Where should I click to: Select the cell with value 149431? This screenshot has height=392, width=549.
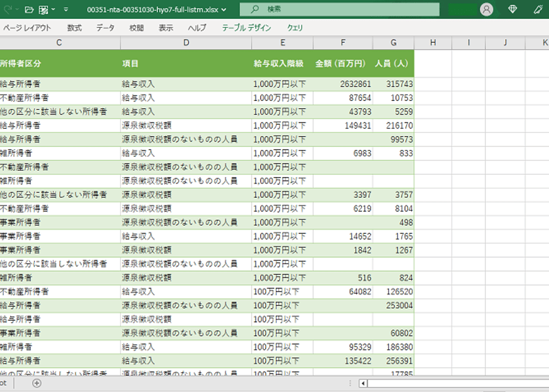[x=343, y=126]
